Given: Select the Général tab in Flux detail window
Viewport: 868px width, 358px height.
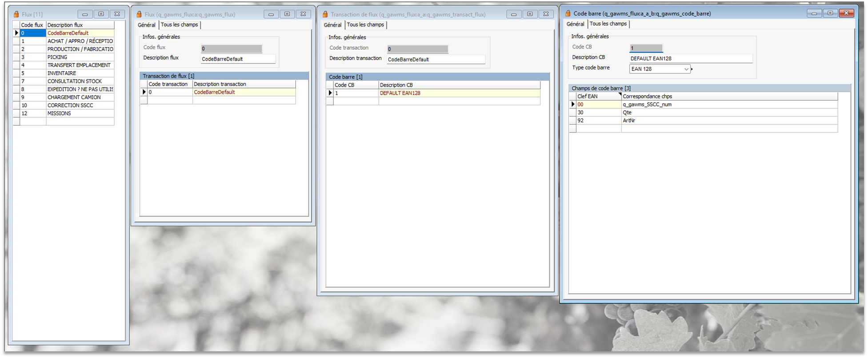Looking at the screenshot, I should 147,25.
